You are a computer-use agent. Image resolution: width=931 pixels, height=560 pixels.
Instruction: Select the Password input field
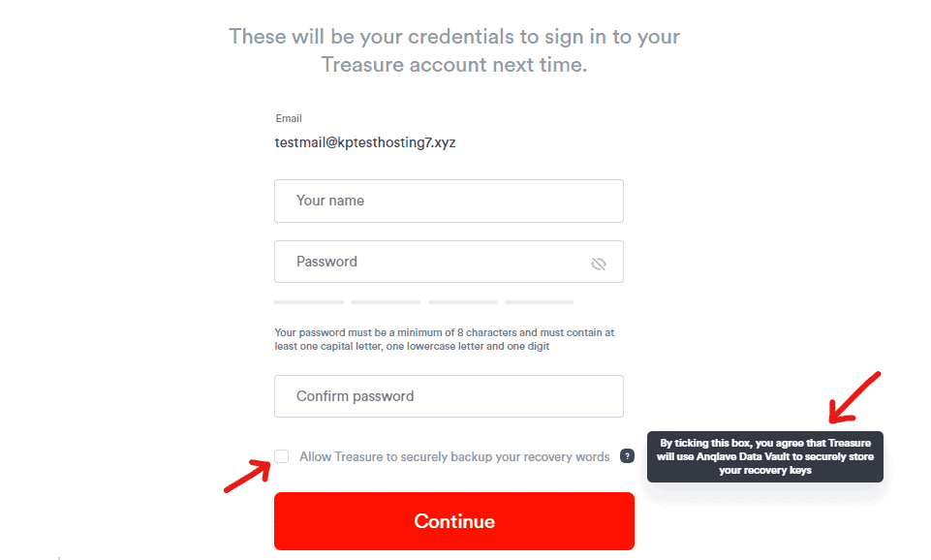coord(449,262)
